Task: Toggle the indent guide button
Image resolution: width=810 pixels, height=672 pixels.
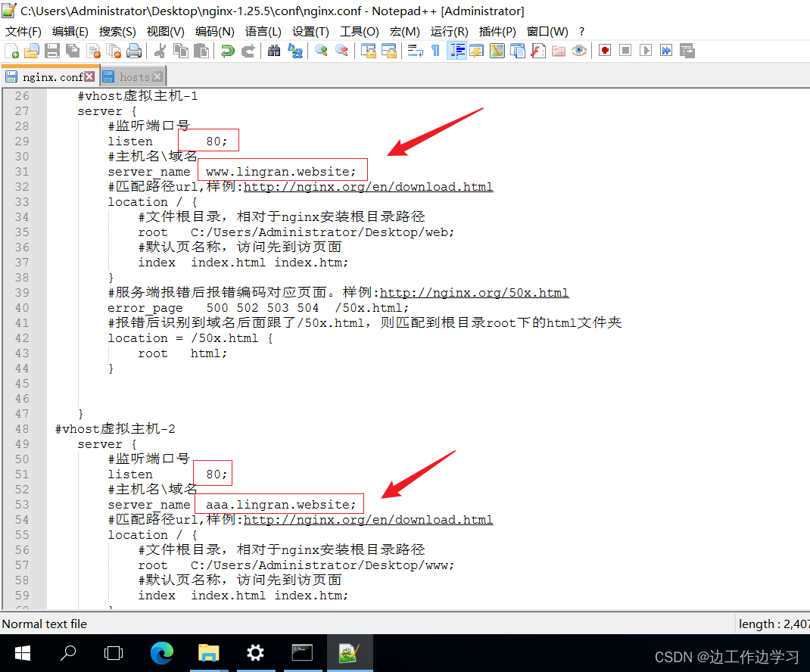Action: pos(456,51)
